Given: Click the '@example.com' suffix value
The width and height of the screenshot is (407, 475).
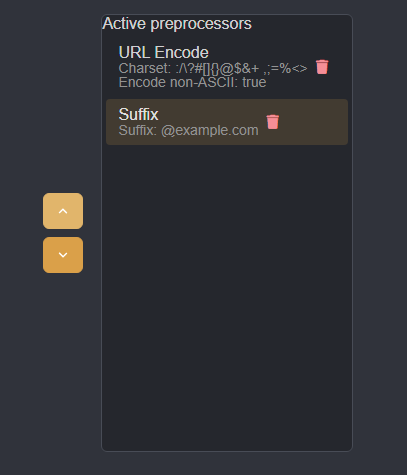Looking at the screenshot, I should [x=210, y=130].
